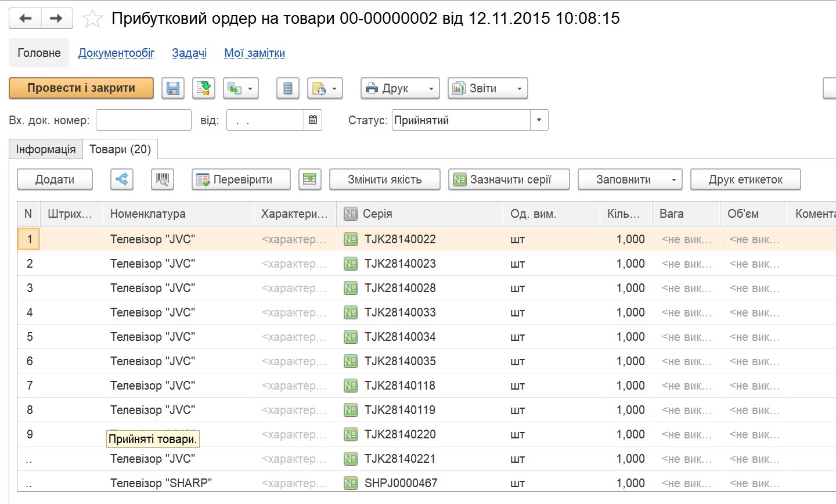Click the Перевірити button

tap(241, 179)
